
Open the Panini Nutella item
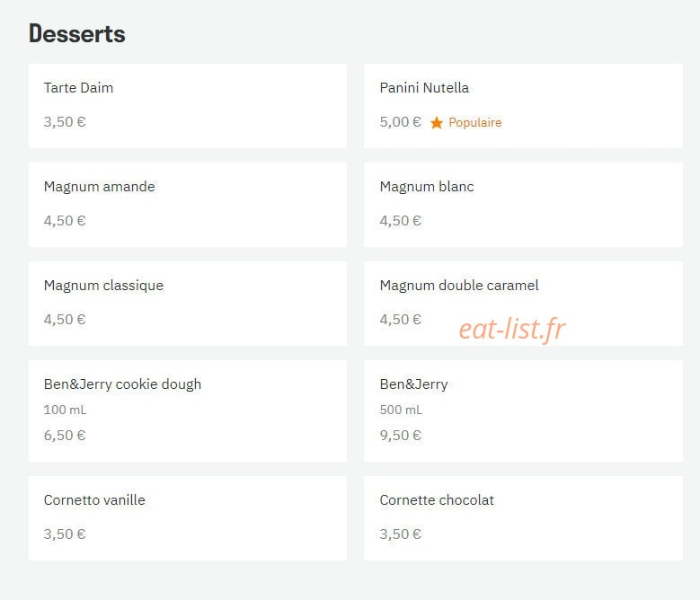tap(523, 106)
